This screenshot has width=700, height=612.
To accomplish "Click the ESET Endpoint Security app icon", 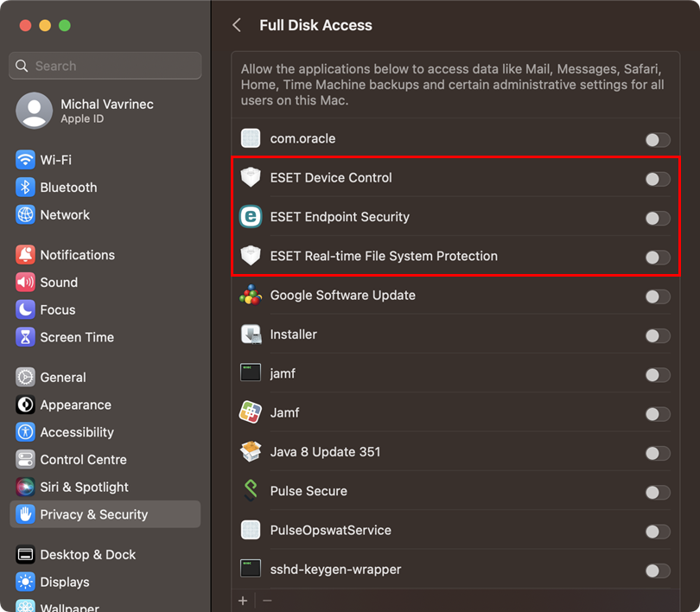I will click(x=251, y=217).
